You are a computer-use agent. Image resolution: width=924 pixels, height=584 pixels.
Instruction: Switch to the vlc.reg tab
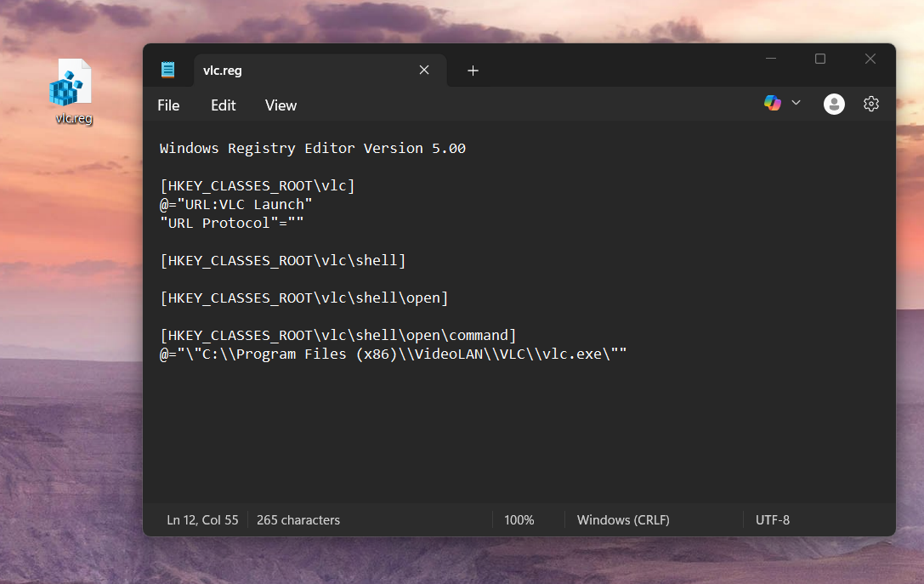320,71
